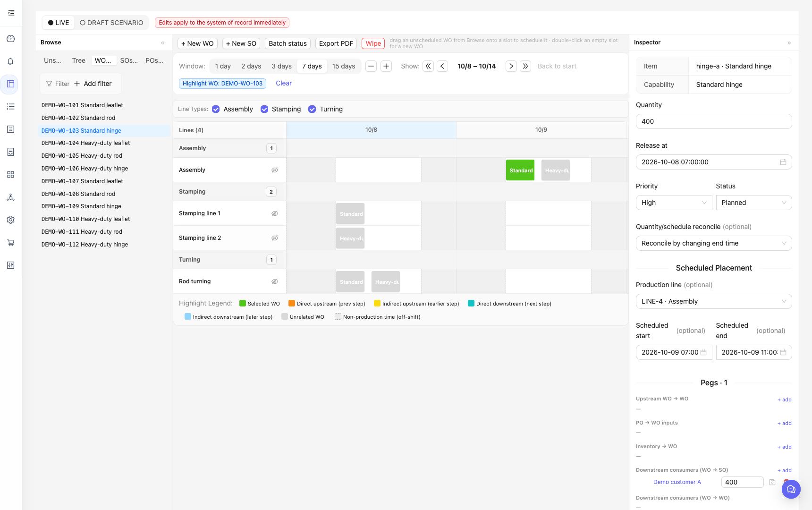This screenshot has width=812, height=510.
Task: Open the hierarchy nodes icon in sidebar
Action: click(x=11, y=197)
